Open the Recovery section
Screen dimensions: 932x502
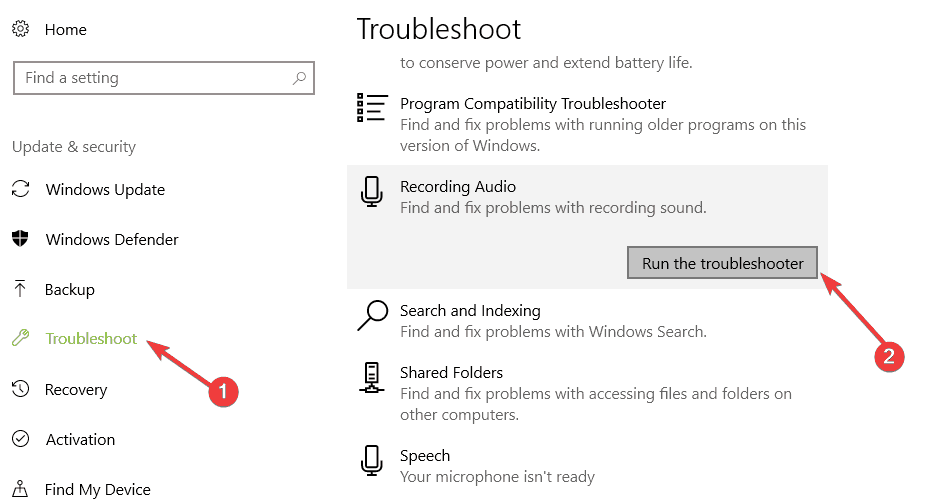click(x=76, y=390)
